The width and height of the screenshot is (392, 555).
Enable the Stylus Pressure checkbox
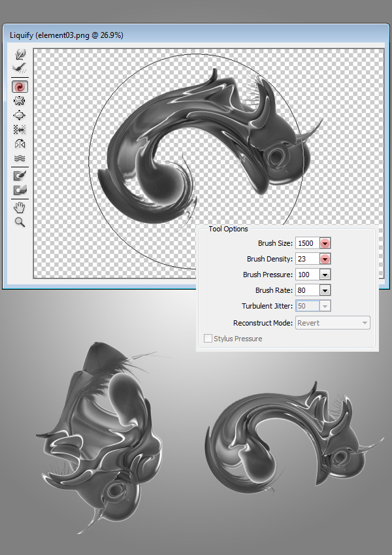208,339
